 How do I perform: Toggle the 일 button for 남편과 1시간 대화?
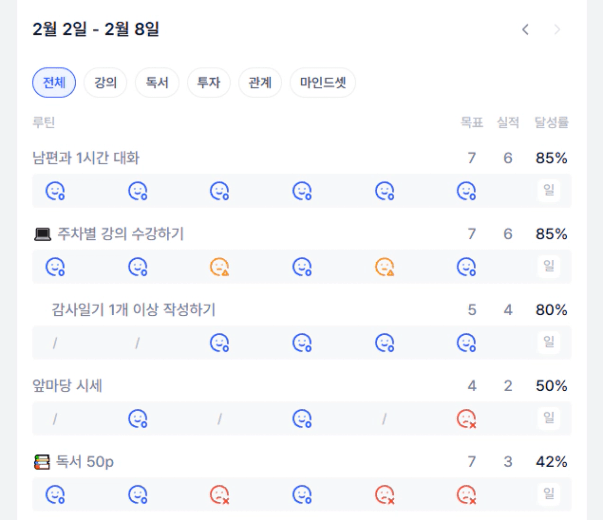point(549,190)
